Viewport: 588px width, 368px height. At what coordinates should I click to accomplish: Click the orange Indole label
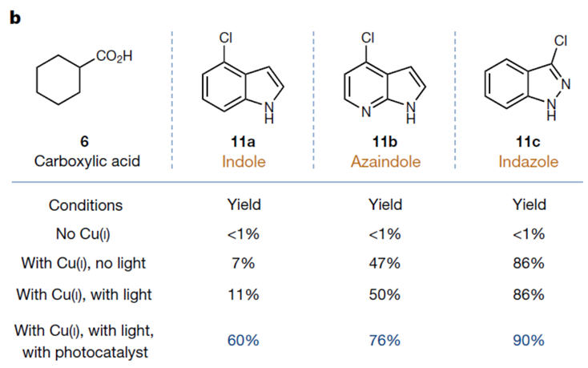click(x=244, y=162)
